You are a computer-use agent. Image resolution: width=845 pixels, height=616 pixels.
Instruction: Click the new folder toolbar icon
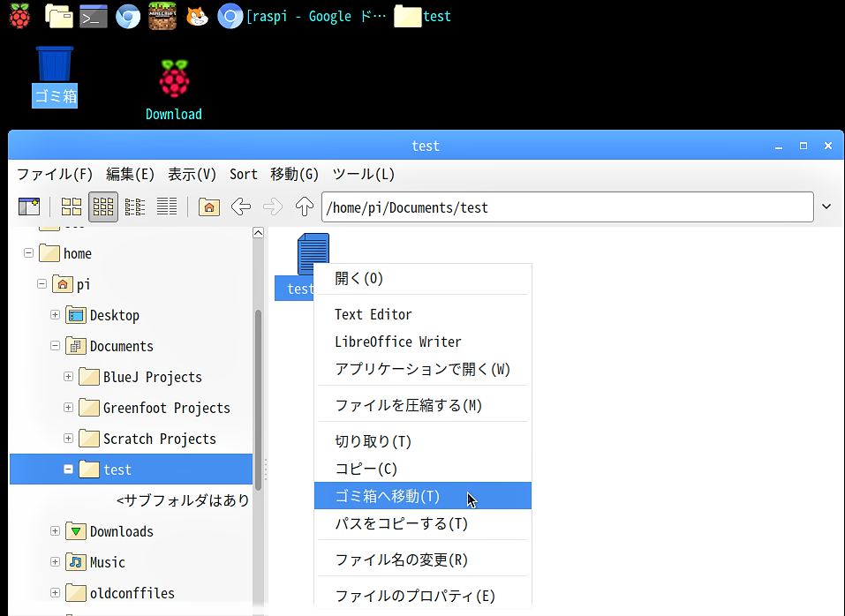pyautogui.click(x=29, y=207)
